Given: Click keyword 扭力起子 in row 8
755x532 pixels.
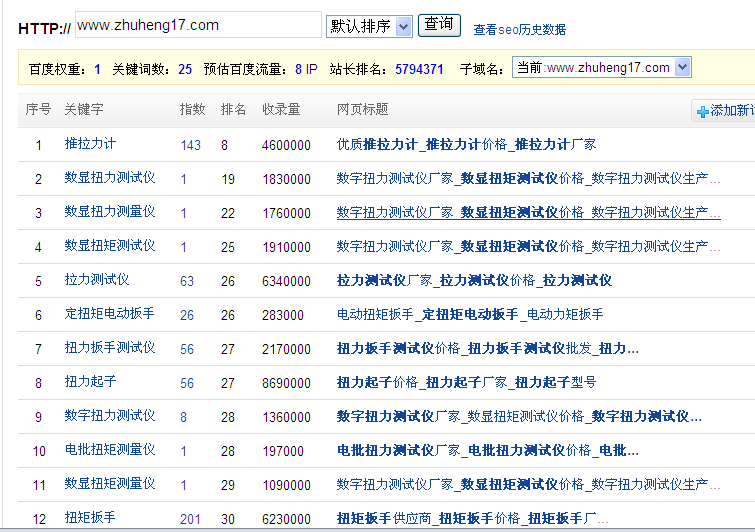Looking at the screenshot, I should [x=90, y=382].
